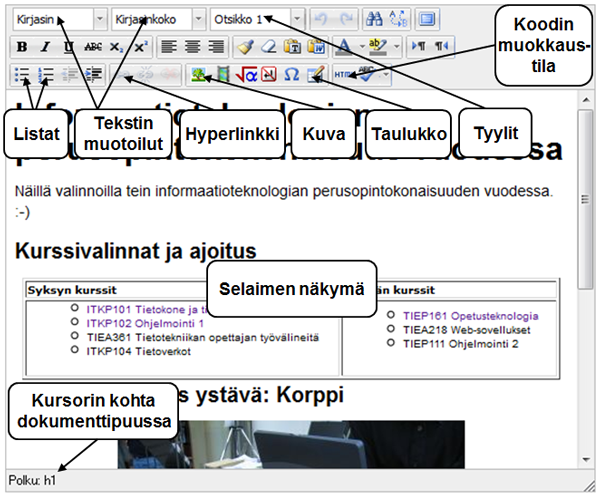This screenshot has width=600, height=494.
Task: Toggle numbered list button
Action: pos(46,75)
